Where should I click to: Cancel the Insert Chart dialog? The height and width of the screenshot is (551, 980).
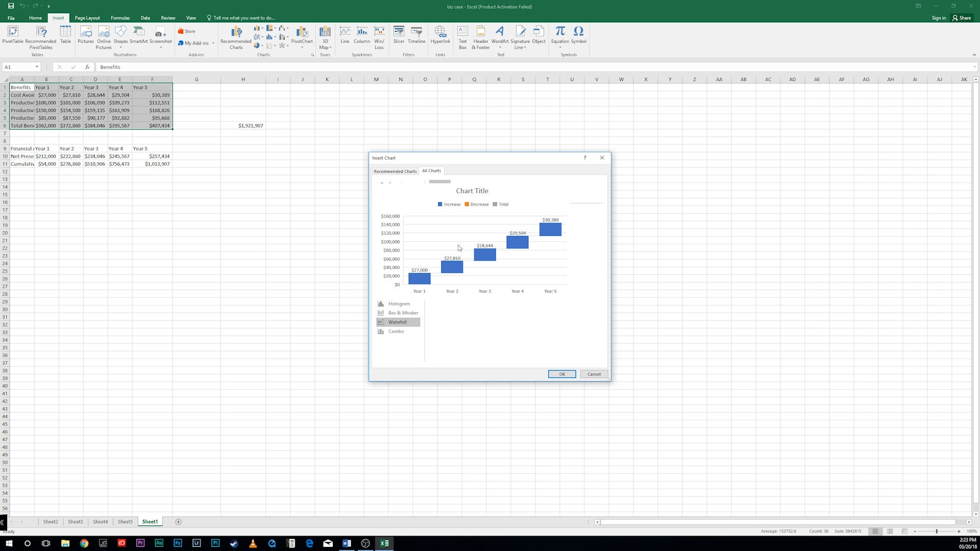[x=594, y=374]
